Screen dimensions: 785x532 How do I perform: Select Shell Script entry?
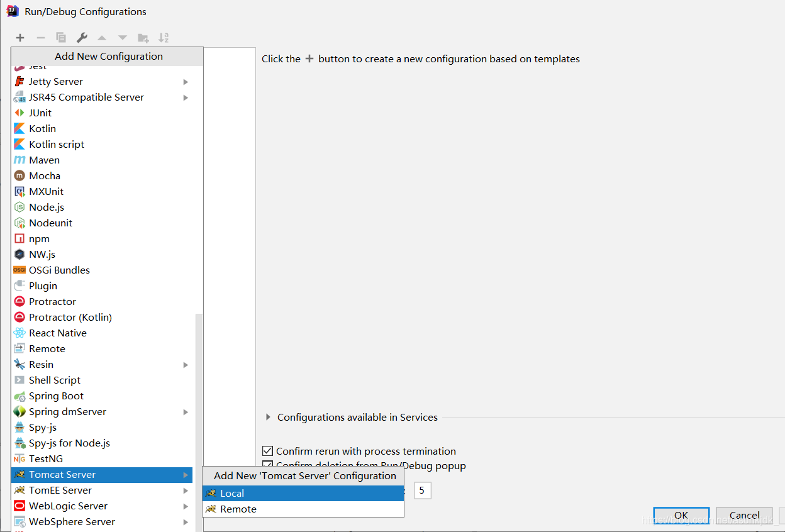pyautogui.click(x=102, y=380)
